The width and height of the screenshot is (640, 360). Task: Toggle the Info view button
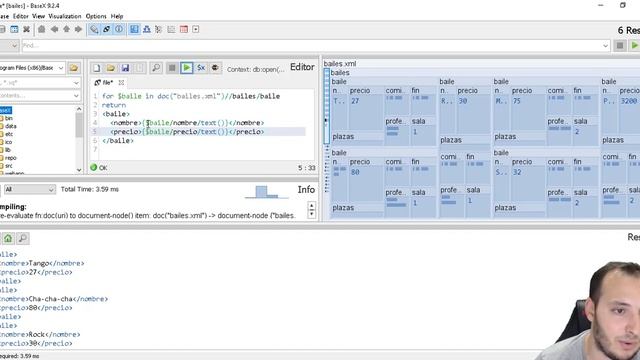point(119,29)
